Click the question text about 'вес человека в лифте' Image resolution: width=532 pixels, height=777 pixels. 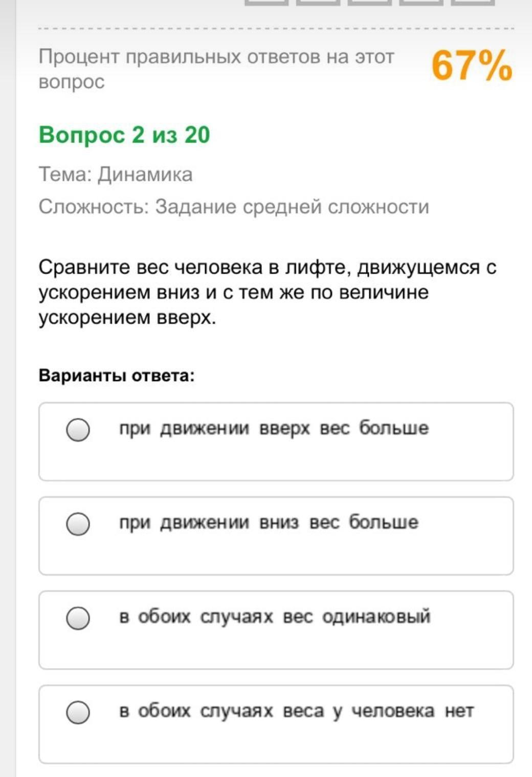click(x=267, y=292)
